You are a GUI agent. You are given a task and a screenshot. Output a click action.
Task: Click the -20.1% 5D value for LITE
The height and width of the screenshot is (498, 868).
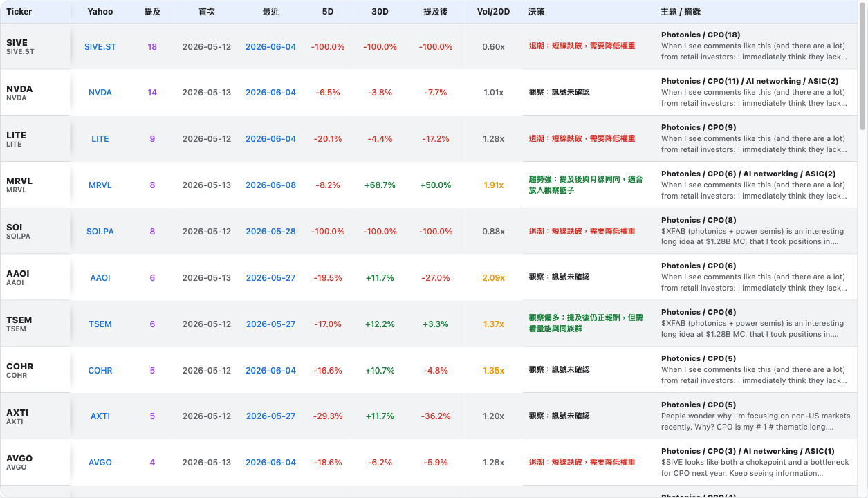[x=328, y=139]
